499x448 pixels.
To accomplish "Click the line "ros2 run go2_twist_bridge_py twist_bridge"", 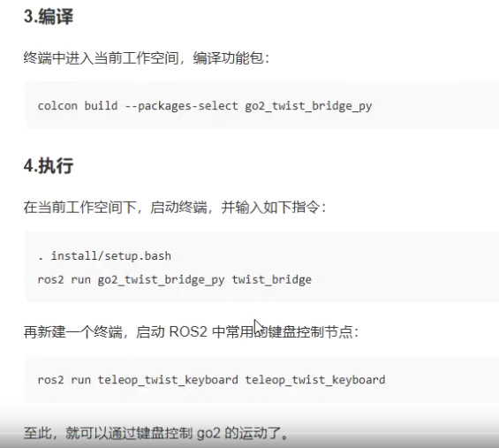I will click(x=174, y=280).
